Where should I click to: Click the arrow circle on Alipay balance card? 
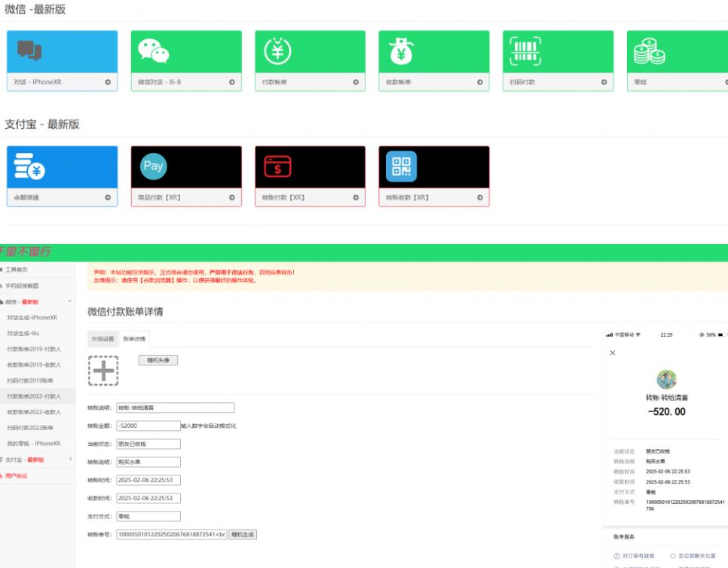pos(108,197)
